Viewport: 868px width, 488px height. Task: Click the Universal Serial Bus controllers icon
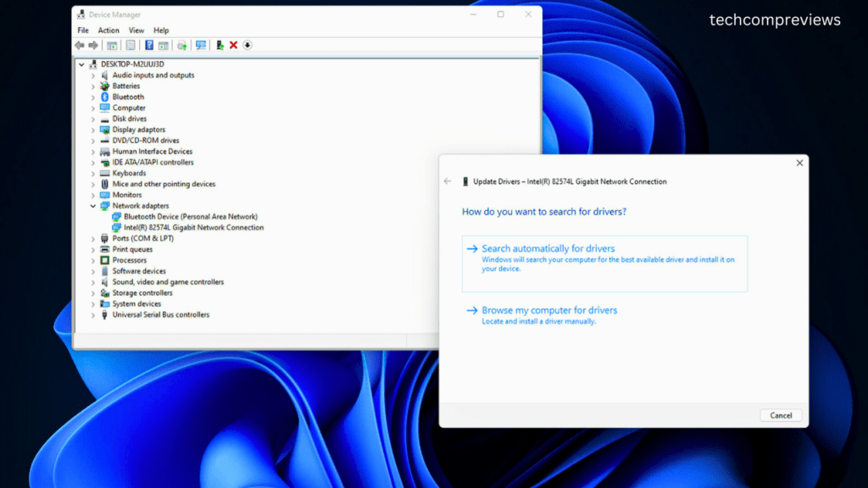[104, 315]
